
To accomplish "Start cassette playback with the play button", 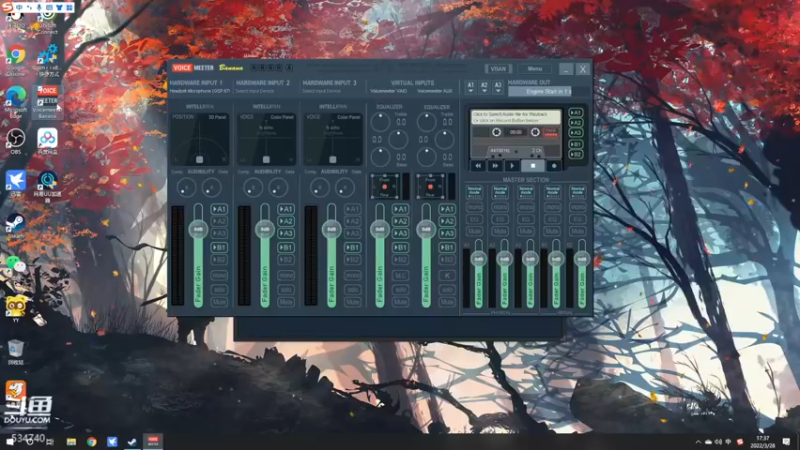I will tap(512, 166).
